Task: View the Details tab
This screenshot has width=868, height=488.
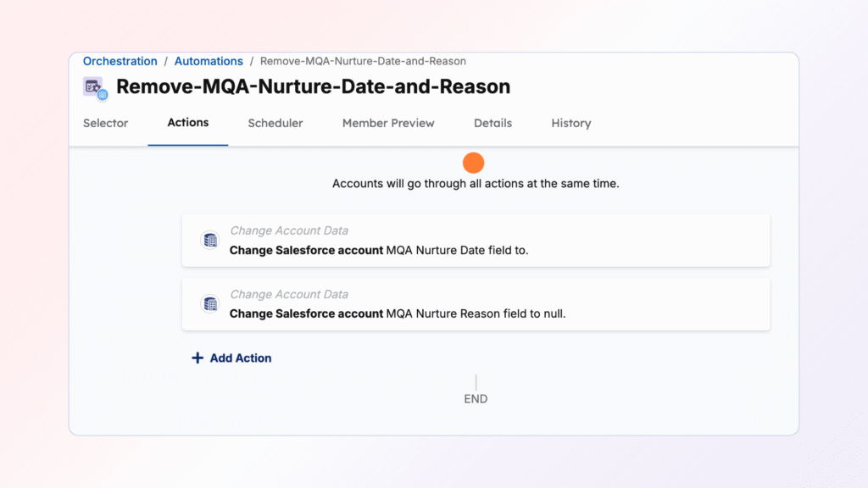Action: point(492,123)
